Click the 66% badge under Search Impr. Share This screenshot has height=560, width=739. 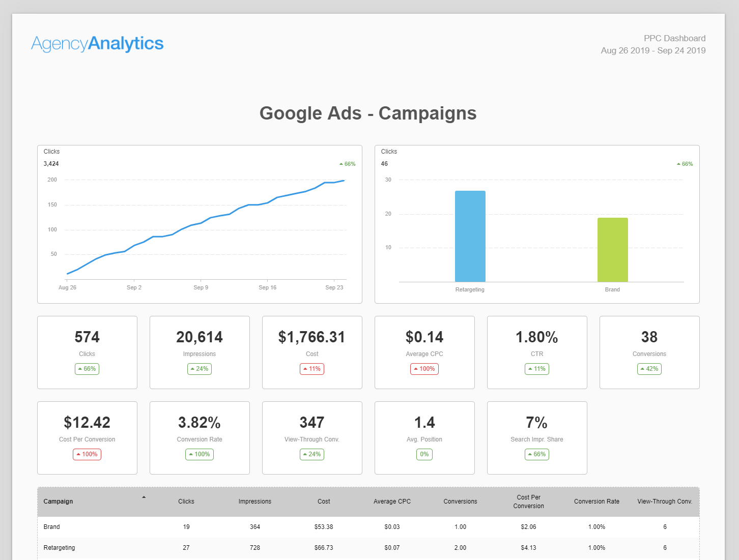537,454
